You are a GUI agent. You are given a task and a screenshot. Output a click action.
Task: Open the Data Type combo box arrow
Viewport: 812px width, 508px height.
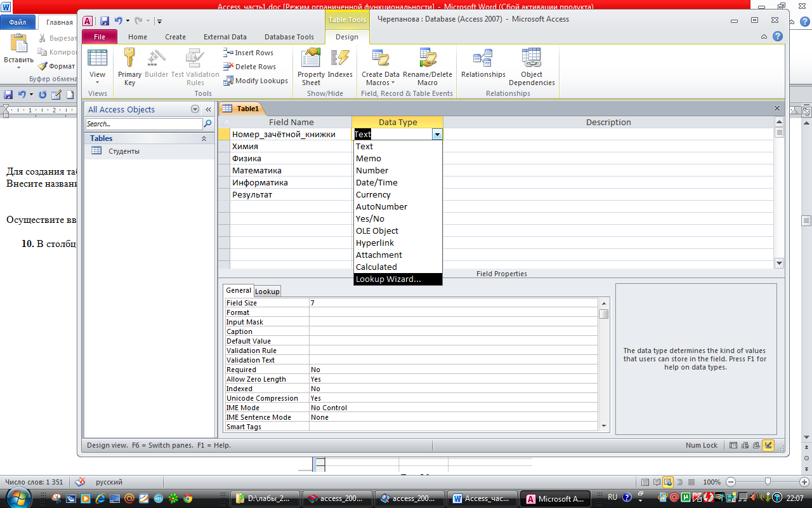(x=436, y=134)
